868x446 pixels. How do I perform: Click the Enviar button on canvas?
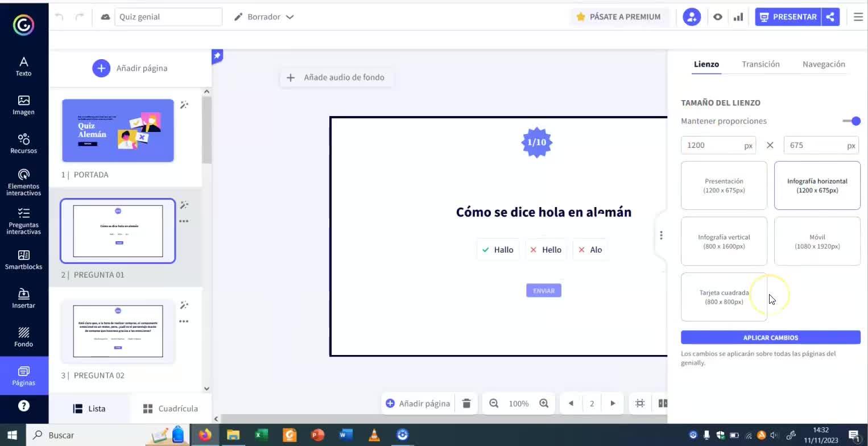(x=544, y=291)
